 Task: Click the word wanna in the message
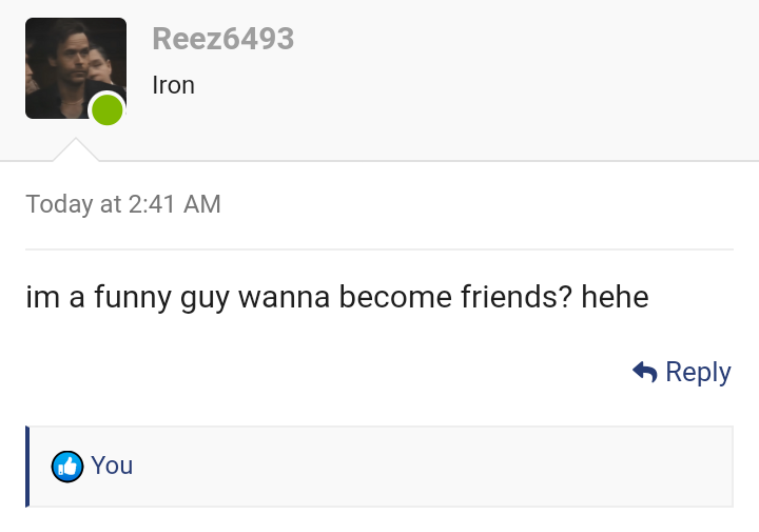point(284,298)
